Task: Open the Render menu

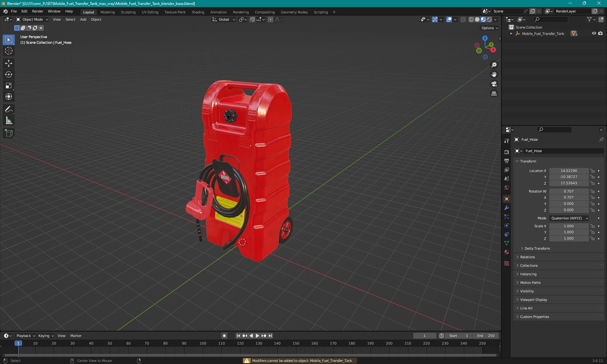Action: pos(38,11)
